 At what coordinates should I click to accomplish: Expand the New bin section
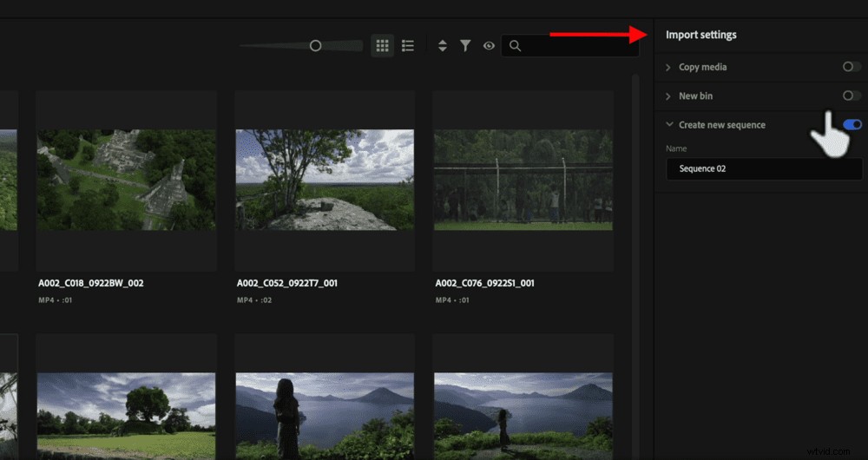(668, 96)
